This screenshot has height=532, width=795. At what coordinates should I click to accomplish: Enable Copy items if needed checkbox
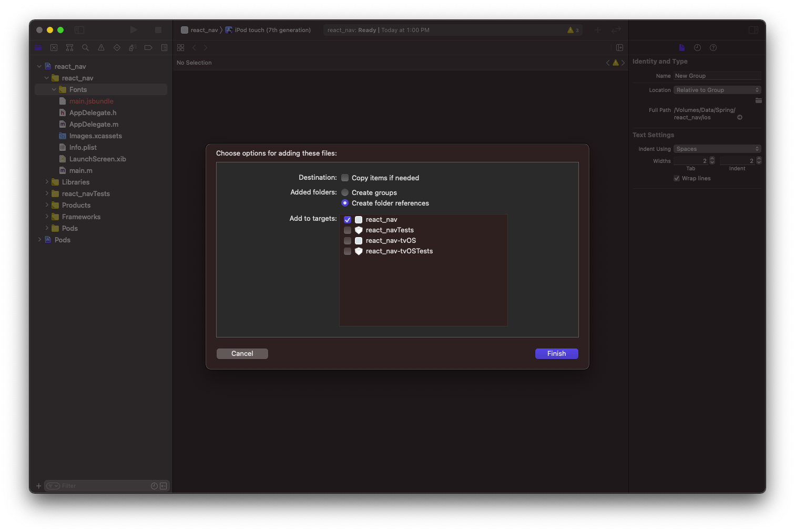345,178
